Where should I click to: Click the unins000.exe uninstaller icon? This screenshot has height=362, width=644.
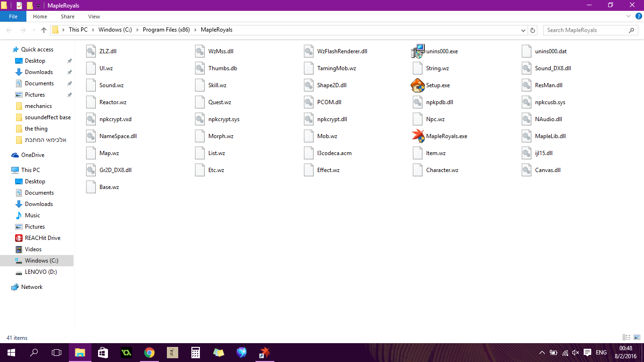[x=418, y=51]
